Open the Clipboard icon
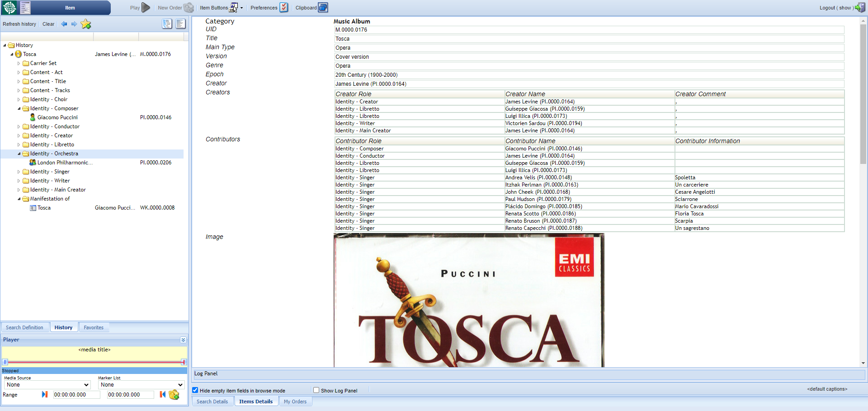Viewport: 868px width, 411px height. click(x=323, y=8)
